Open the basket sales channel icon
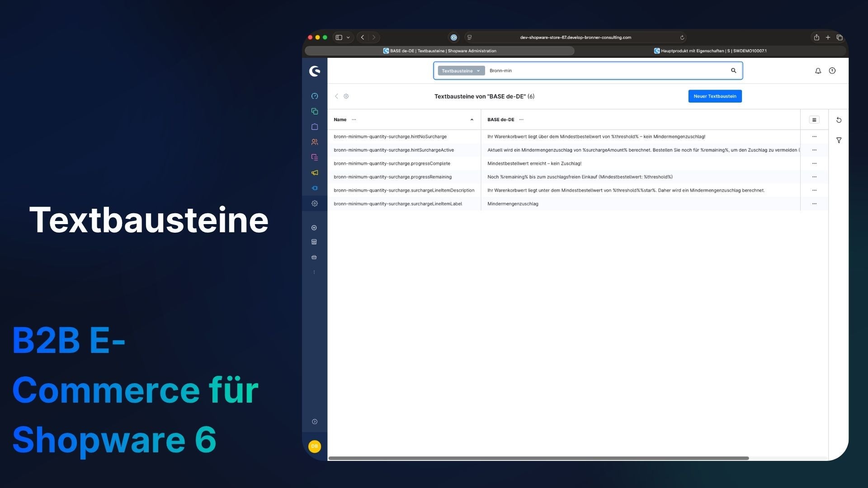The width and height of the screenshot is (868, 488). click(314, 257)
